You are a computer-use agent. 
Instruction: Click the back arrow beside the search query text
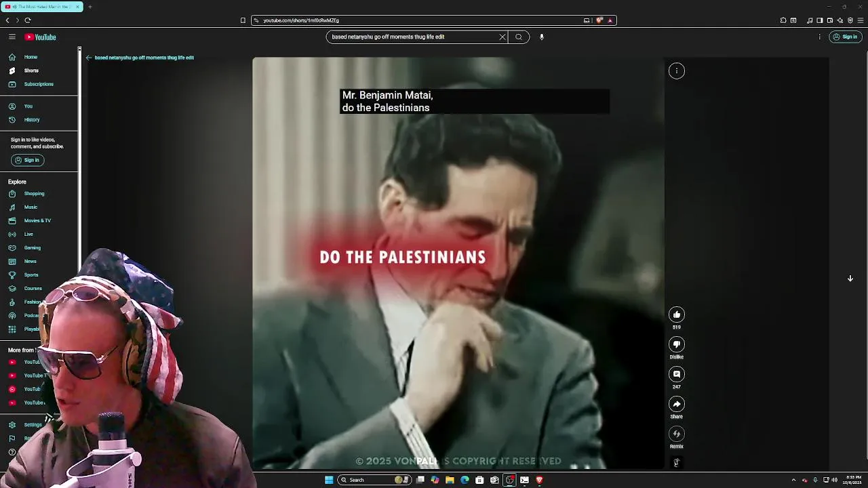(88, 58)
